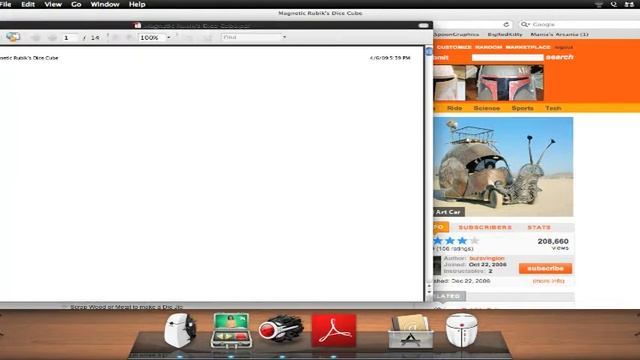Image resolution: width=640 pixels, height=360 pixels.
Task: Switch to the SUBSCRIBERS tab
Action: coord(485,227)
